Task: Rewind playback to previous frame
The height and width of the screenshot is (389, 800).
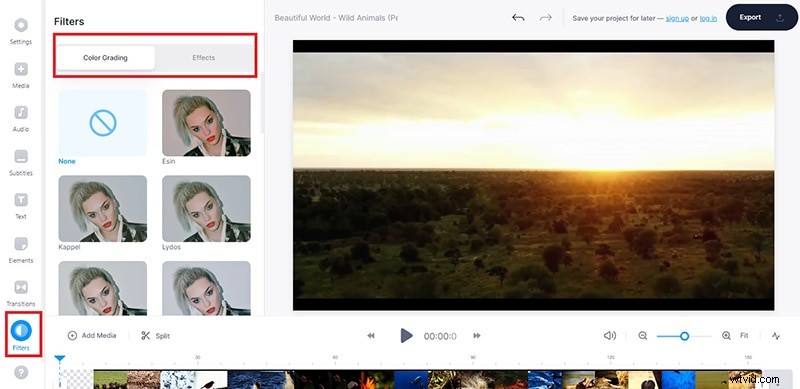Action: tap(371, 335)
